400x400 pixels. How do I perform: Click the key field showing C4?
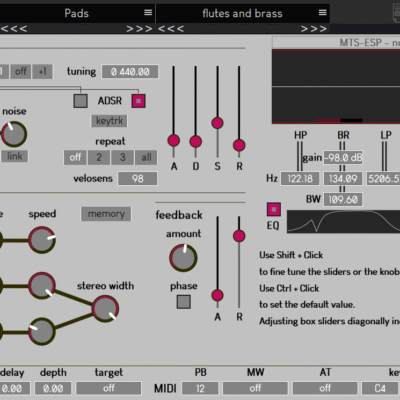pyautogui.click(x=380, y=388)
